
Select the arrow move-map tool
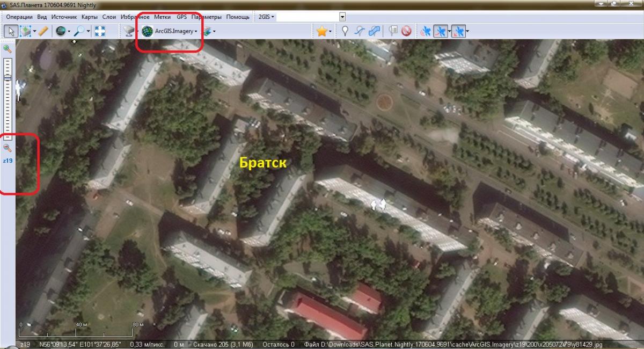coord(10,31)
